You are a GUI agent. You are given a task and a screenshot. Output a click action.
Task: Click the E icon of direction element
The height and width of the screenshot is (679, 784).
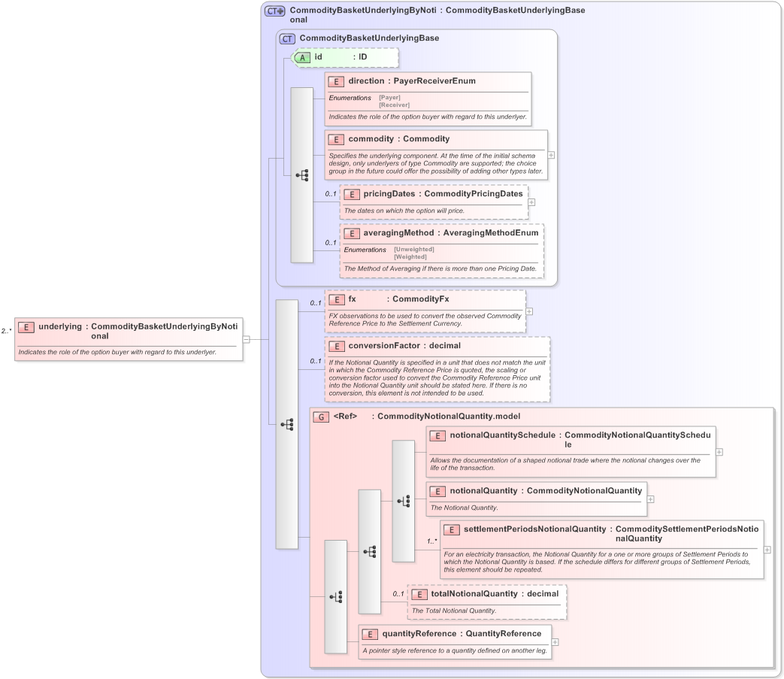point(336,81)
